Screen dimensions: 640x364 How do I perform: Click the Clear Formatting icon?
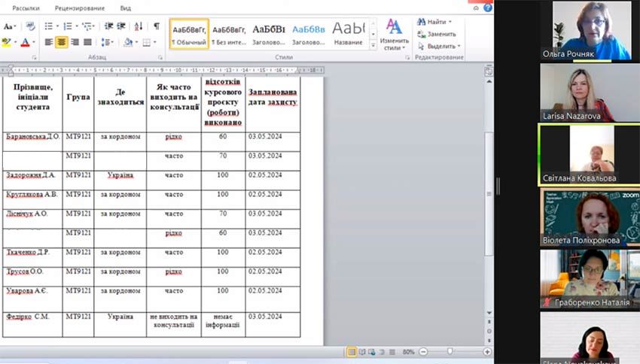(x=30, y=27)
